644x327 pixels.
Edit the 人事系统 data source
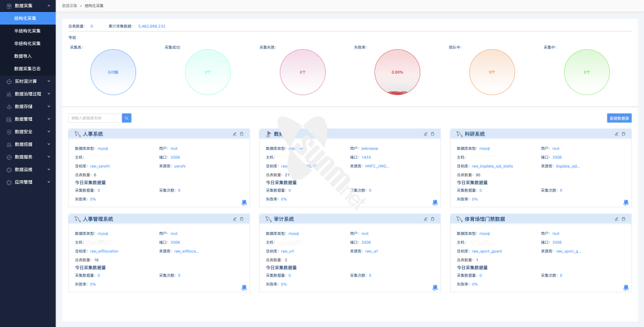click(235, 134)
